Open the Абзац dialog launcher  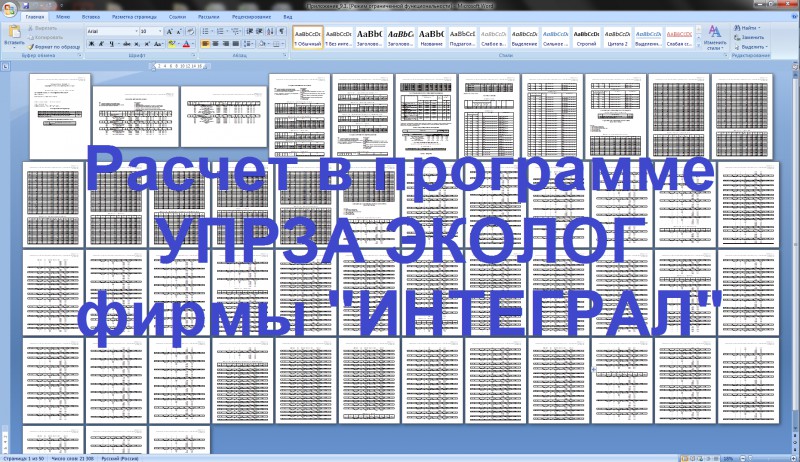pyautogui.click(x=285, y=55)
